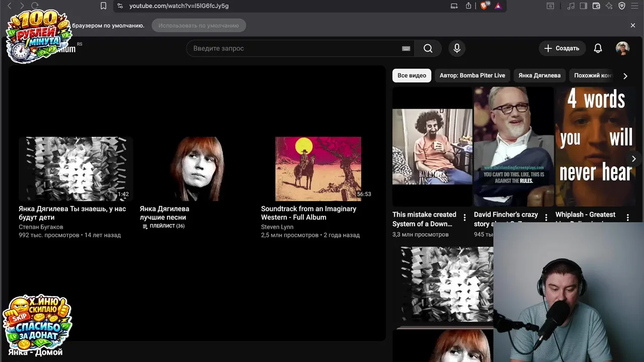The image size is (644, 362).
Task: Open the tab search icon
Action: click(x=550, y=6)
